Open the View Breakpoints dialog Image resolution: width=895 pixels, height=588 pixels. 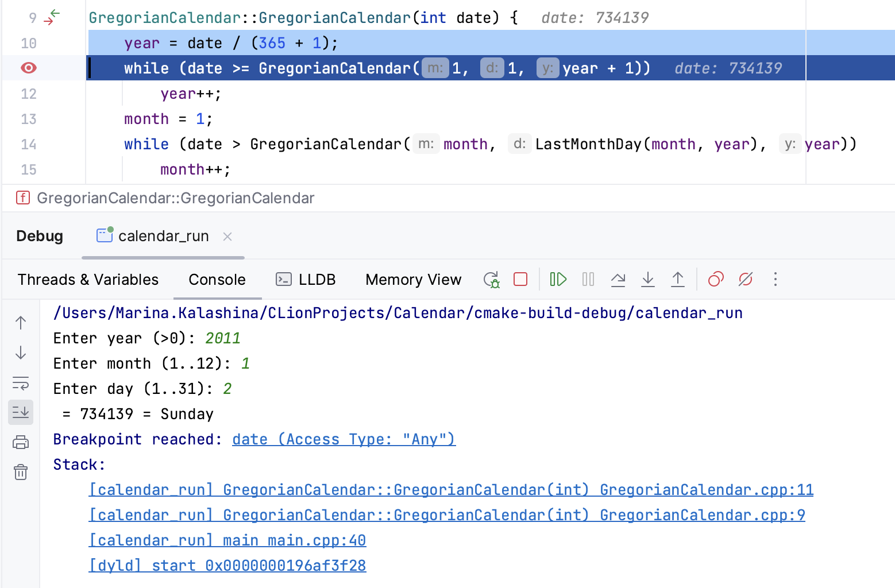716,280
